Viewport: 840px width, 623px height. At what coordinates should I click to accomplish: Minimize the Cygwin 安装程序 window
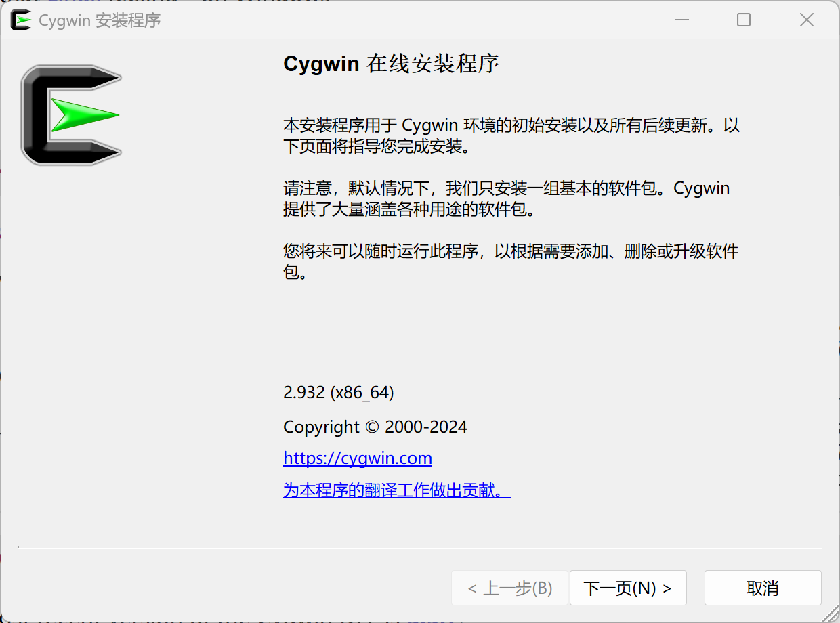[x=683, y=20]
